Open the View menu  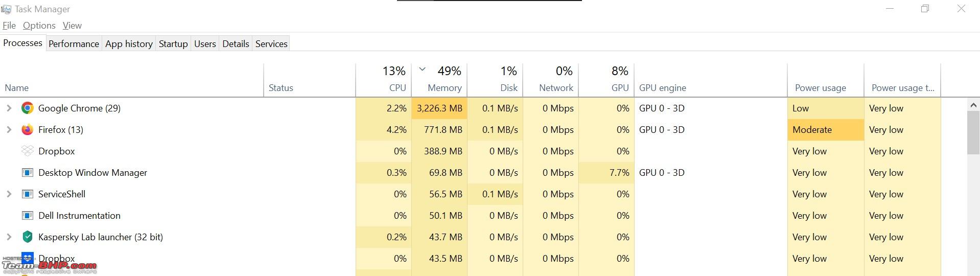pos(72,26)
